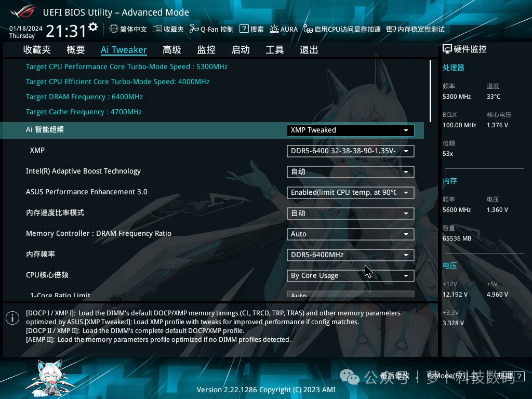
Task: Click Target Cache Frequency : 4700MHz line
Action: (84, 112)
